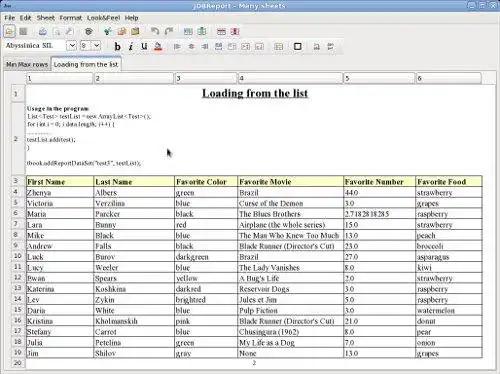Screen dimensions: 500x374
Task: Click the copy icon
Action: pos(122,32)
